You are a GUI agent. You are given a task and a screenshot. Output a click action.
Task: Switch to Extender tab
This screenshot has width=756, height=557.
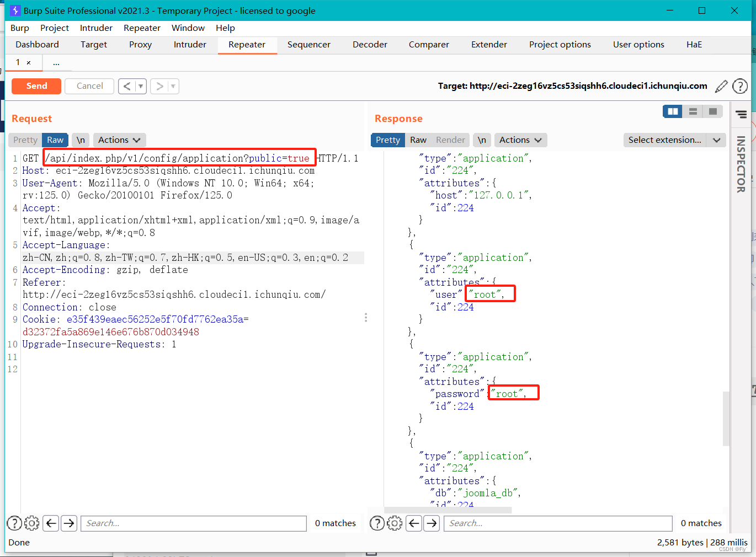489,45
